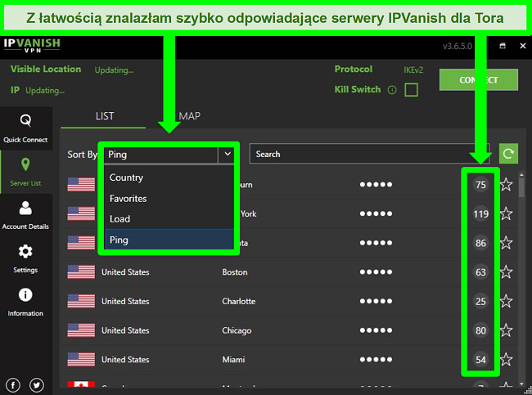532x395 pixels.
Task: Collapse the Sort By Ping dropdown arrow
Action: click(x=228, y=155)
